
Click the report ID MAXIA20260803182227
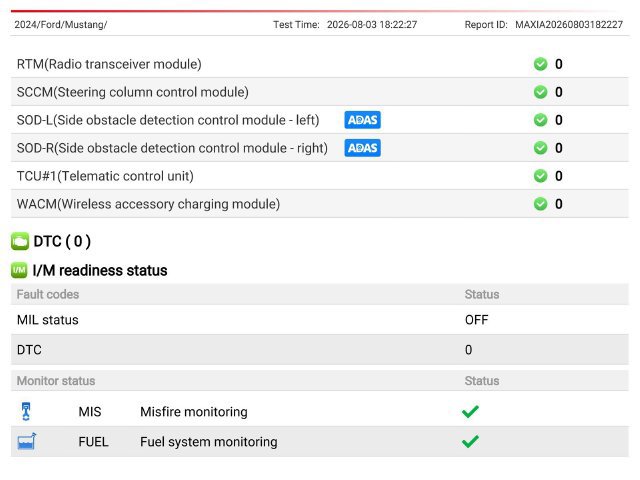tap(569, 24)
